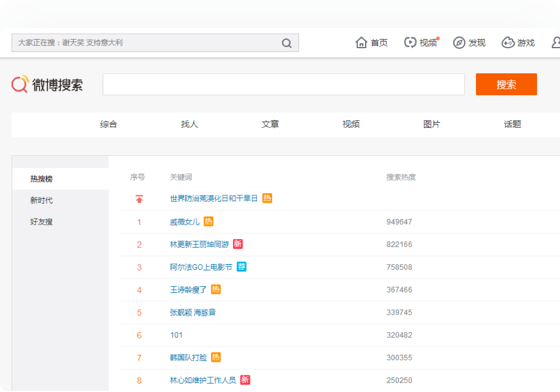
Task: Switch to the 综合 tab
Action: (x=109, y=124)
